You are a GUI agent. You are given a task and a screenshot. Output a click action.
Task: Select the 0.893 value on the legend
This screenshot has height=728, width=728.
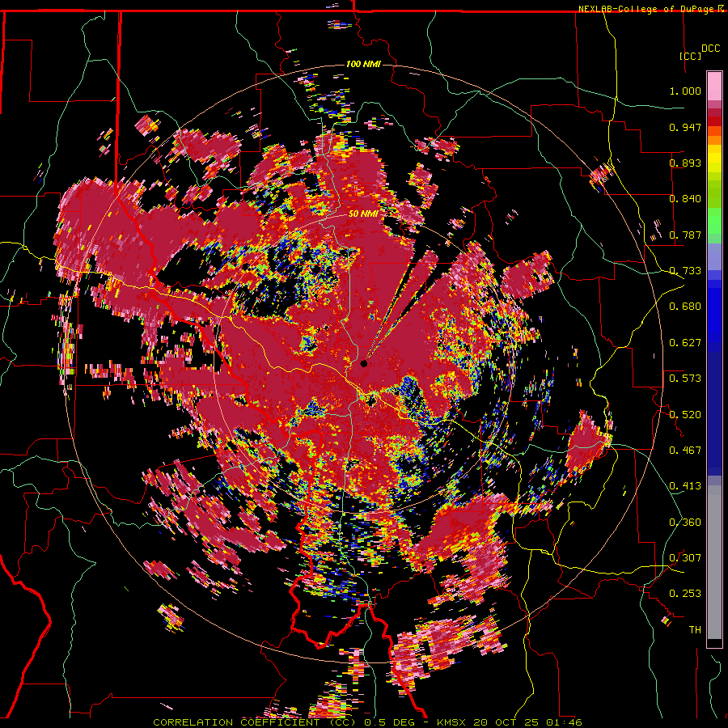[685, 163]
